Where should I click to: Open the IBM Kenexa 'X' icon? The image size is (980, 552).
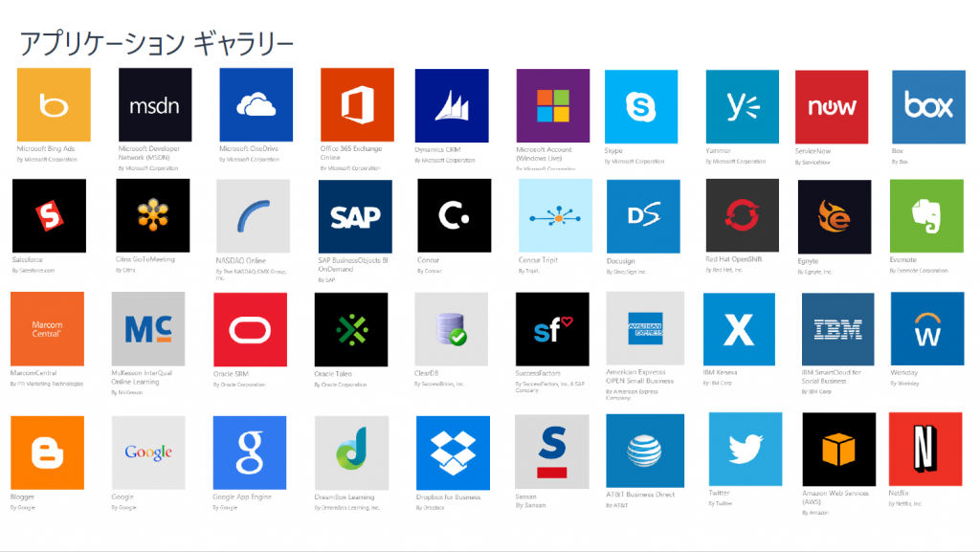pyautogui.click(x=740, y=329)
